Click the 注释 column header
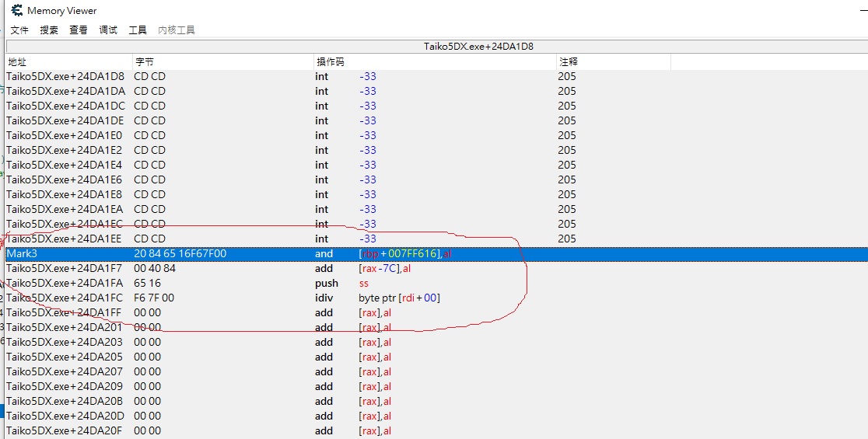Screen dimensions: 868x439 (x=568, y=61)
